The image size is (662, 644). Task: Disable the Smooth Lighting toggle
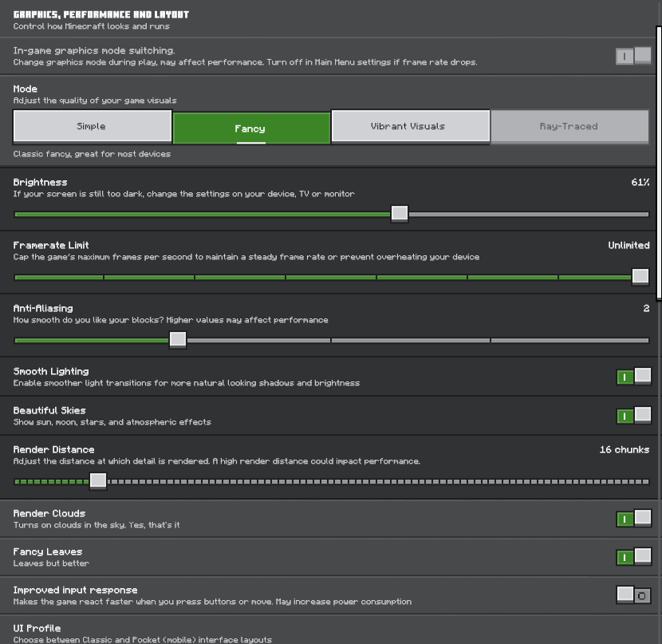click(633, 376)
